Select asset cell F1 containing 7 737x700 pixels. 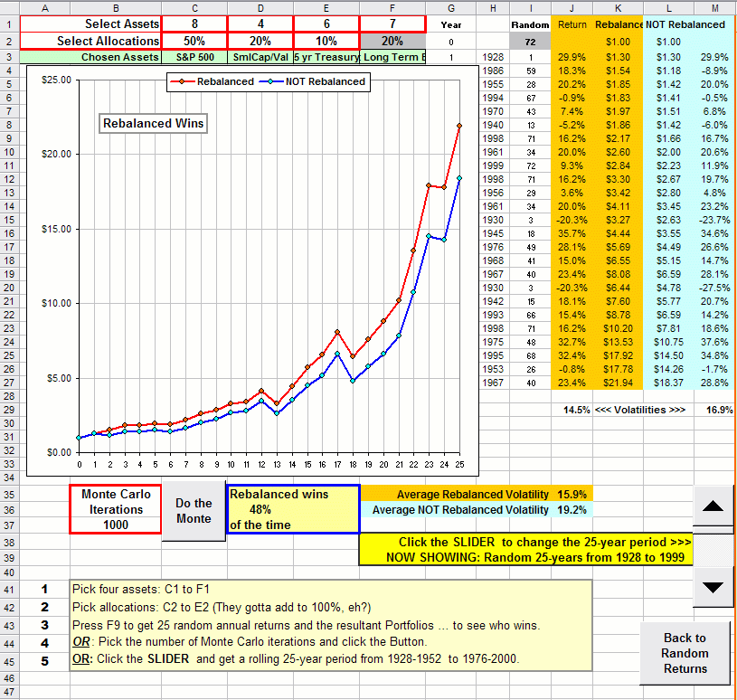click(392, 24)
